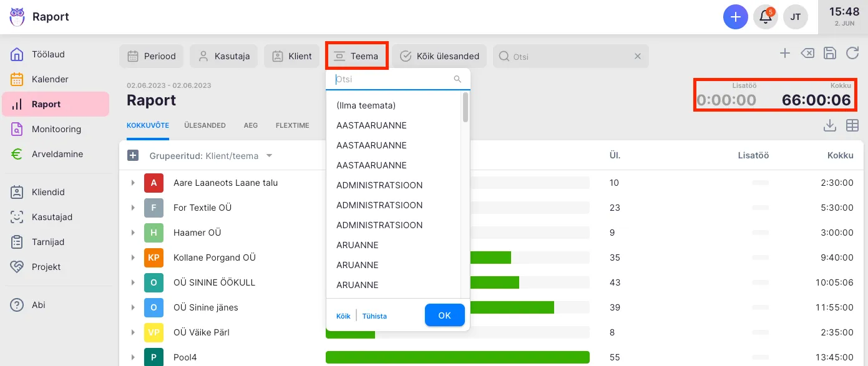
Task: Expand the Kollane Porgand OÜ row
Action: (133, 258)
